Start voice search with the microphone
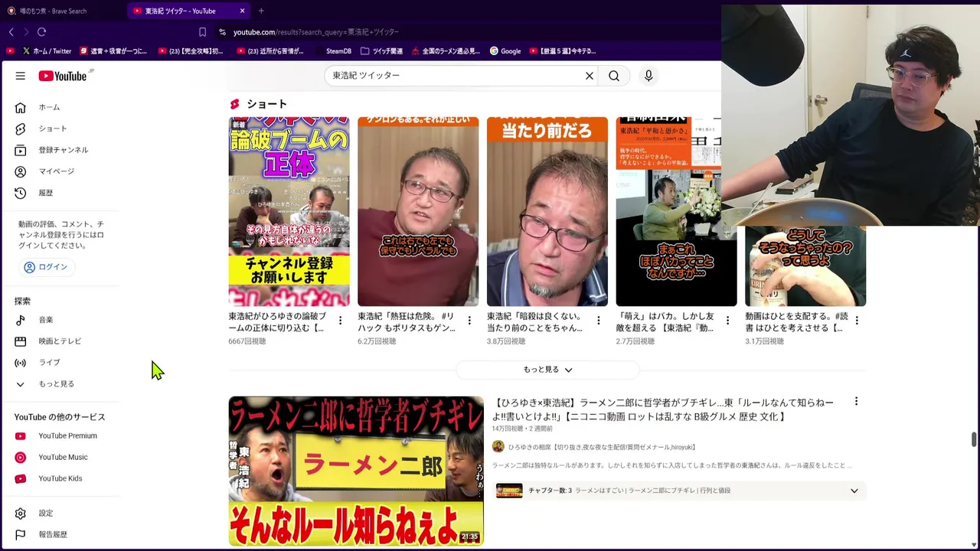Viewport: 980px width, 551px height. pyautogui.click(x=648, y=76)
